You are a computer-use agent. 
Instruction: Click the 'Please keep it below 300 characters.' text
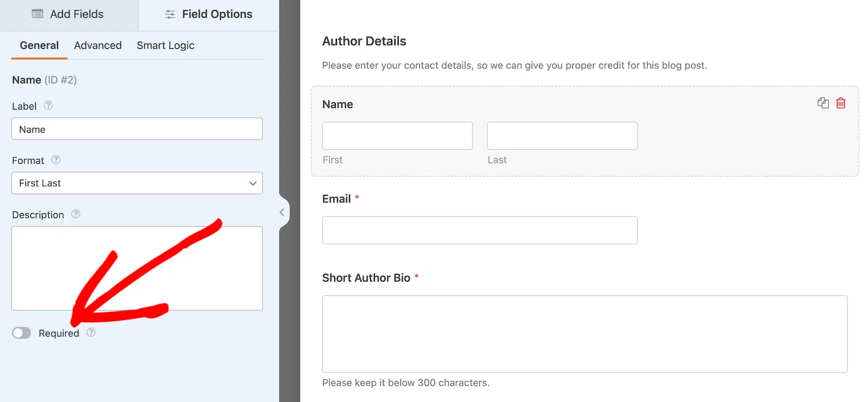(x=406, y=383)
